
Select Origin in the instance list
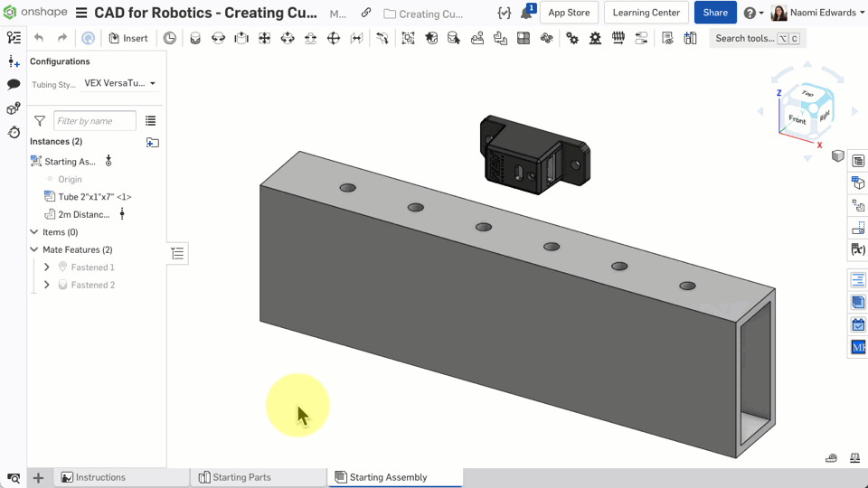pos(70,179)
